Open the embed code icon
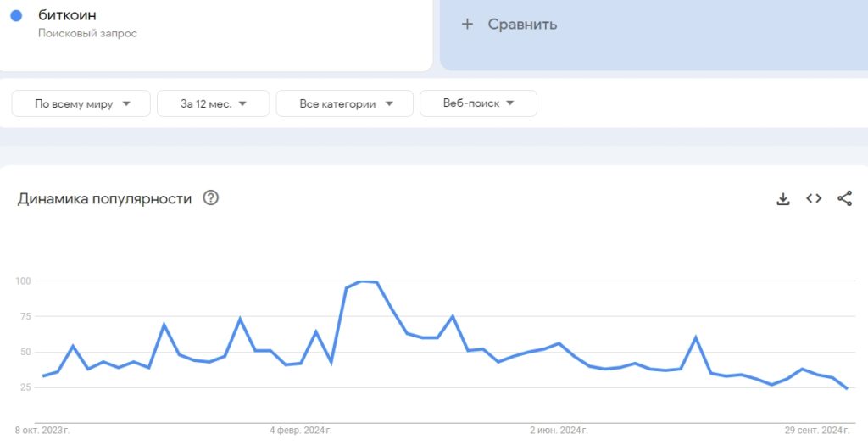 (814, 198)
